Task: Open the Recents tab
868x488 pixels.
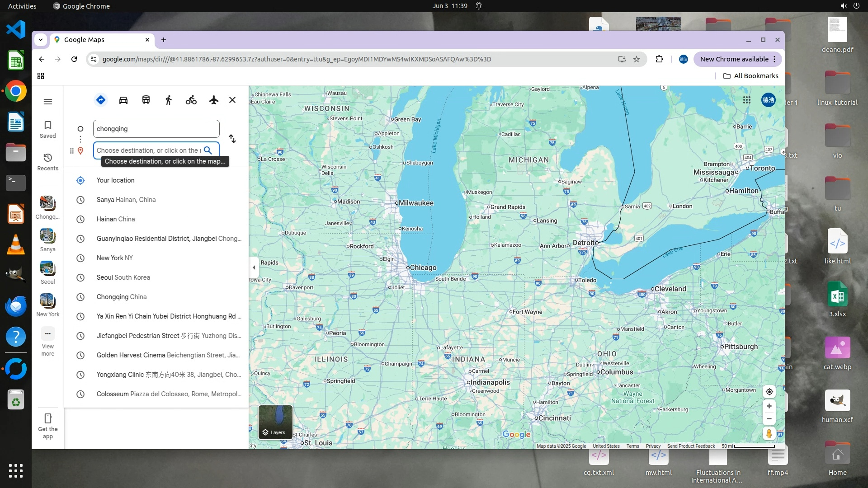Action: (48, 162)
